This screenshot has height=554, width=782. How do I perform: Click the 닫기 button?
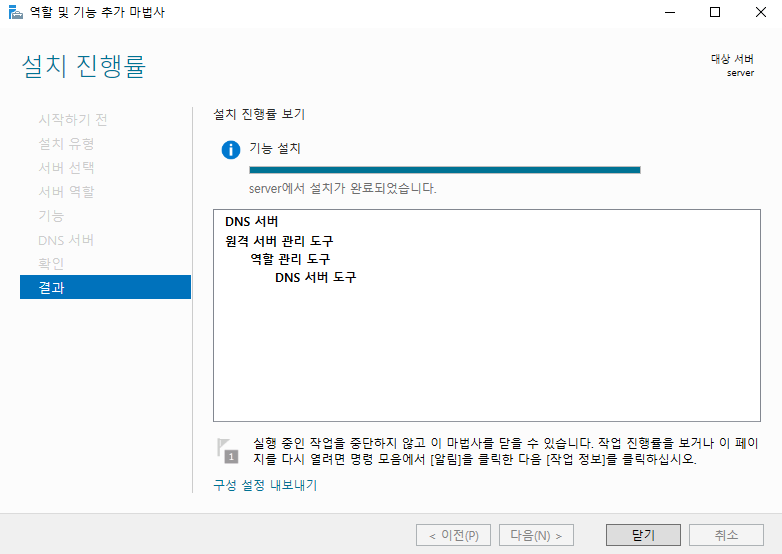tap(643, 535)
